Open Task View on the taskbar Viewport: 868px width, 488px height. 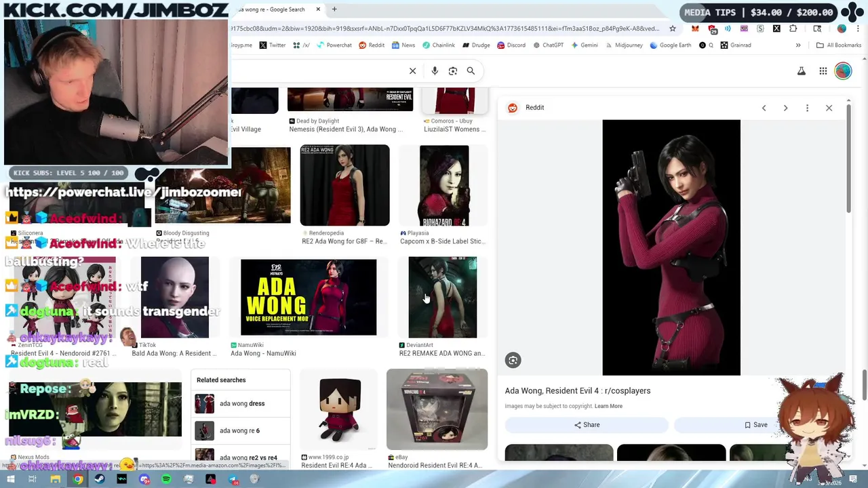[x=33, y=479]
